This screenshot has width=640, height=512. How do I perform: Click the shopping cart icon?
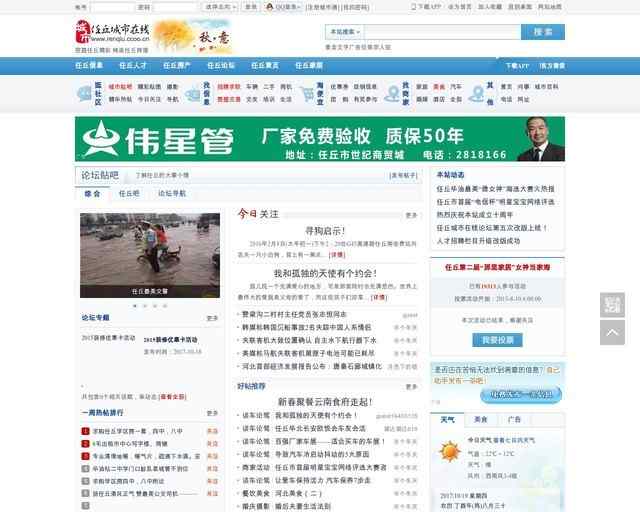tap(307, 94)
